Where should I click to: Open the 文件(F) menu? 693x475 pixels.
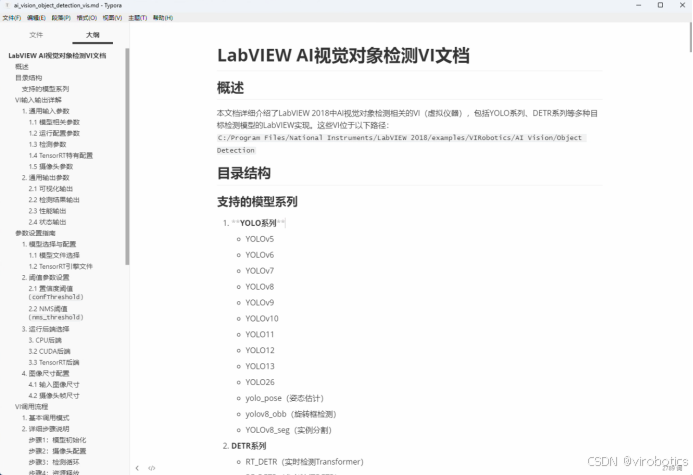[11, 18]
